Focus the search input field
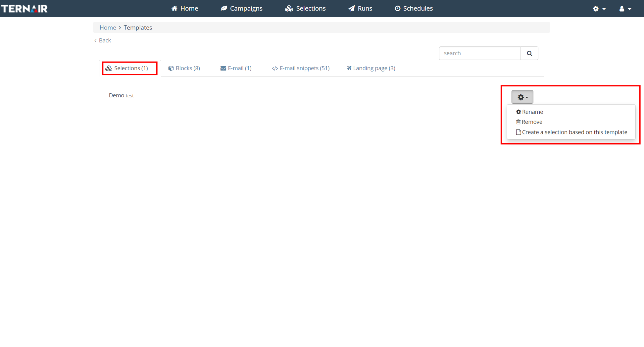This screenshot has width=644, height=347. point(480,53)
